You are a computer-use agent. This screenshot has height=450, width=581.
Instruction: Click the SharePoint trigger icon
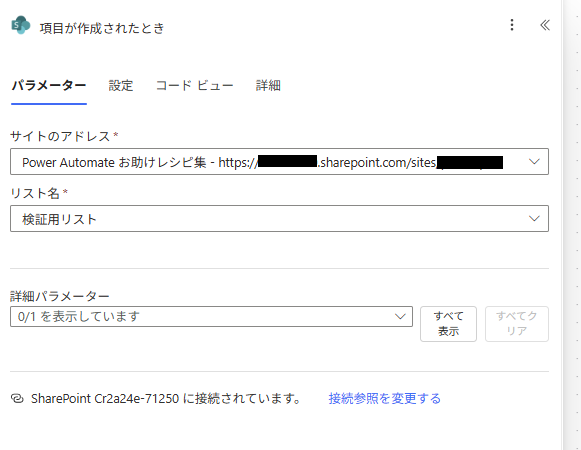point(20,25)
